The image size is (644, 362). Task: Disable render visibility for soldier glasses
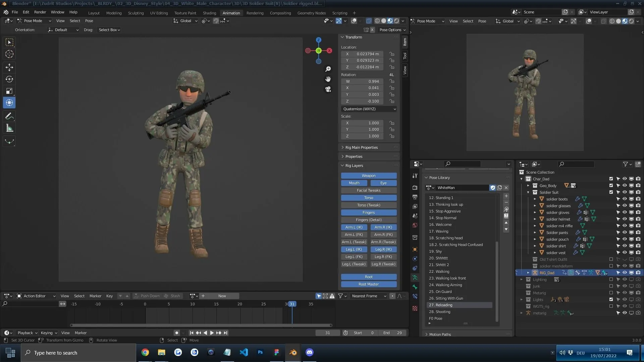638,205
